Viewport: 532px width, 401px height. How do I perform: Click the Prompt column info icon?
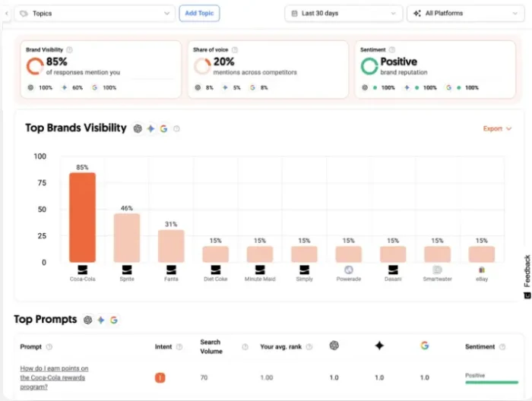click(x=49, y=347)
